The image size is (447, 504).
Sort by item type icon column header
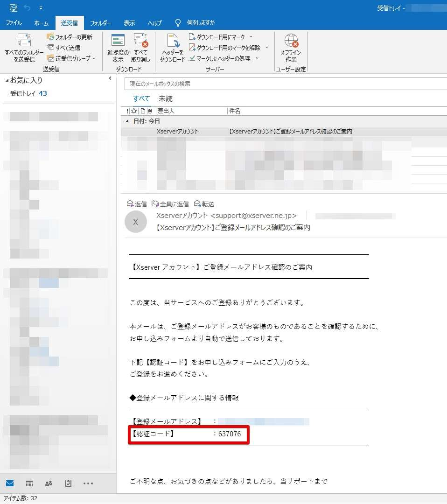pyautogui.click(x=143, y=111)
